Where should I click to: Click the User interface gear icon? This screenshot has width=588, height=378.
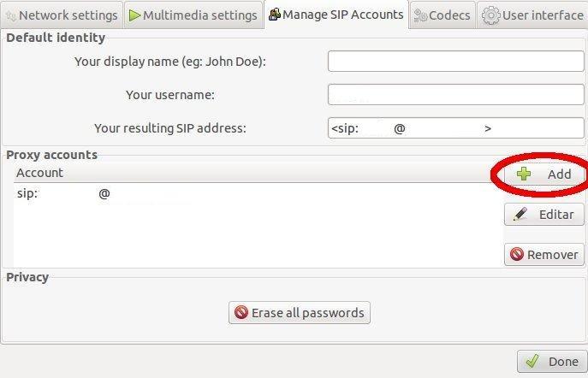click(490, 15)
